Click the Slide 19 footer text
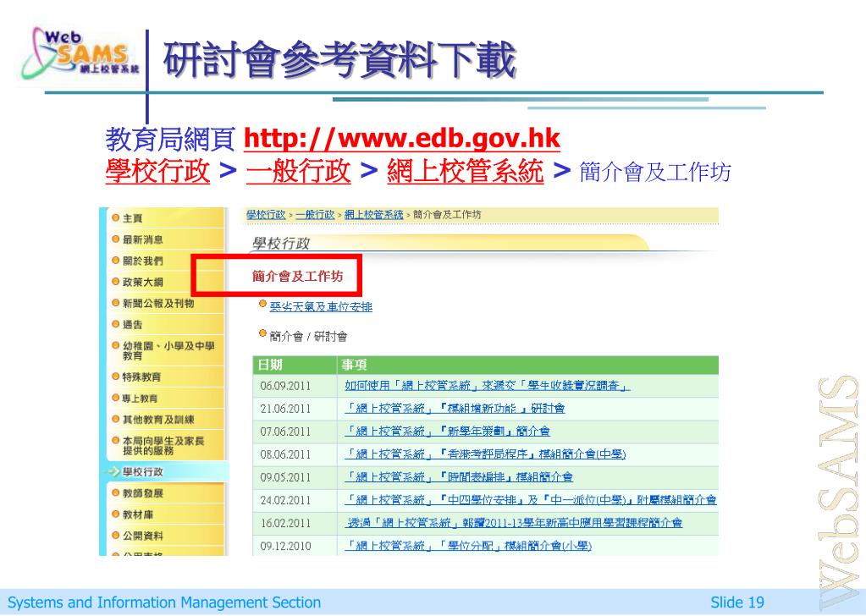 pos(737,602)
